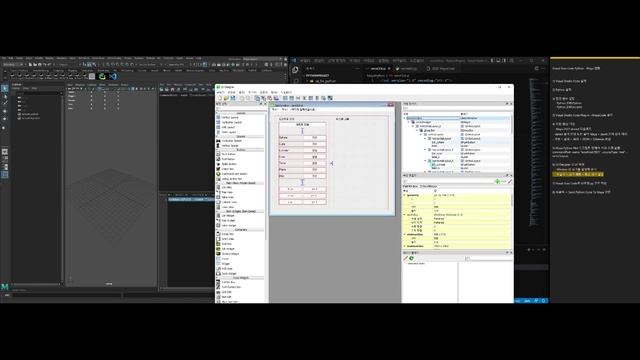
Task: Select the Edit Widgets mode toolbar icon
Action: click(257, 98)
